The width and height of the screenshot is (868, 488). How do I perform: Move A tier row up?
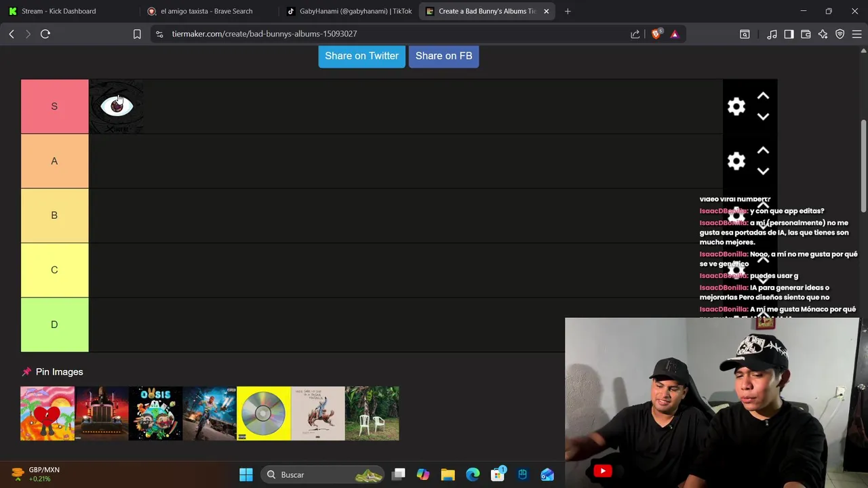coord(763,150)
